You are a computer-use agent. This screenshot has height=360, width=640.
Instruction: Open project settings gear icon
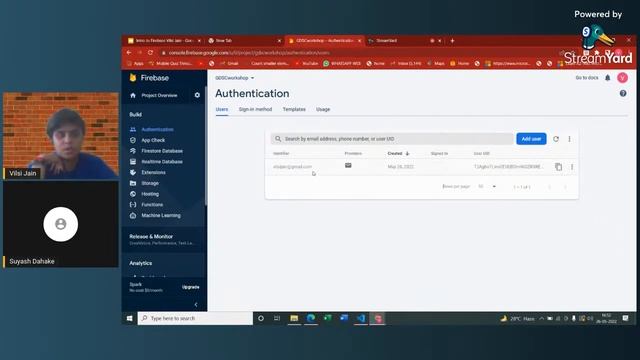point(197,95)
